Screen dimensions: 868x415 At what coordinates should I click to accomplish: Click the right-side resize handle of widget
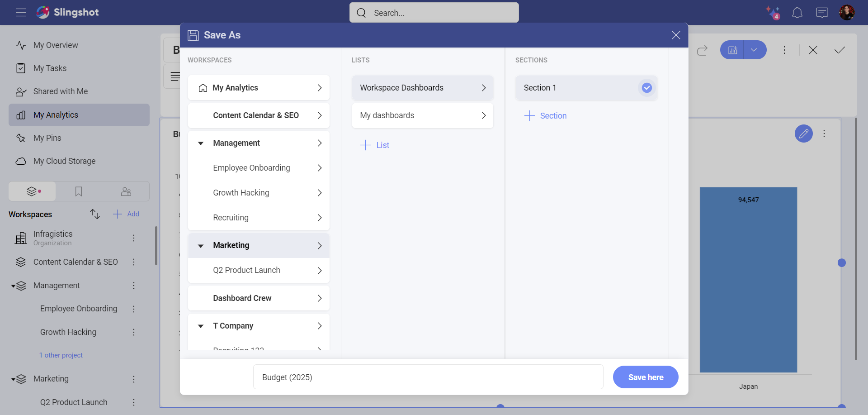[x=842, y=263]
